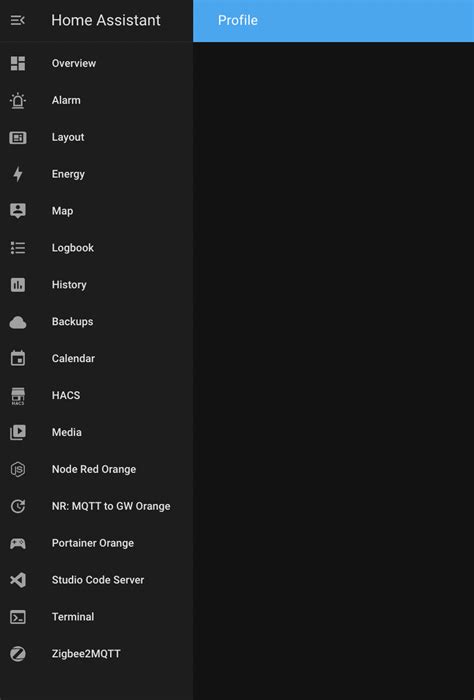Click the Terminal console icon

[x=18, y=617]
